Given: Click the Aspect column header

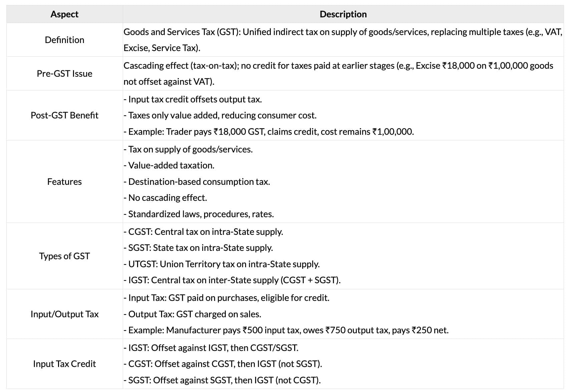Looking at the screenshot, I should pyautogui.click(x=64, y=14).
